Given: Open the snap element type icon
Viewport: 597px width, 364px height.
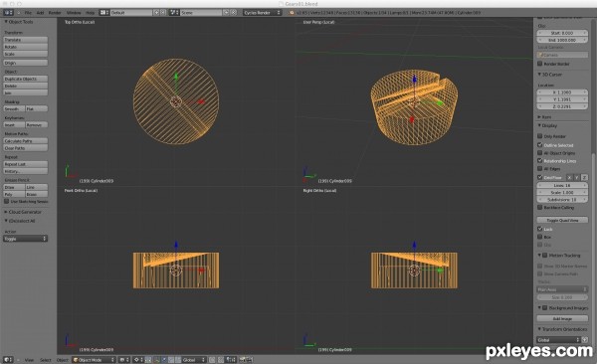Looking at the screenshot, I should (x=231, y=359).
